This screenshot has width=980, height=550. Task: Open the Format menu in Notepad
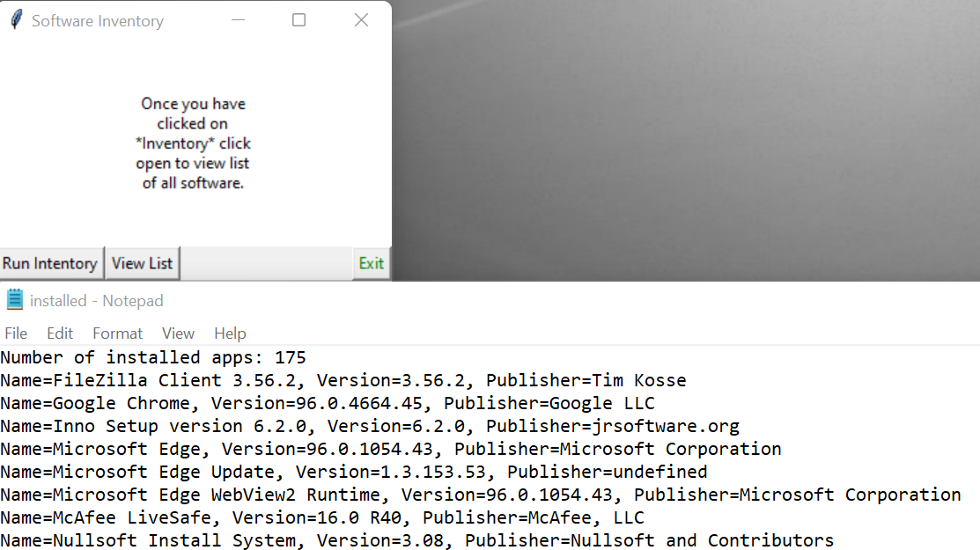(117, 334)
